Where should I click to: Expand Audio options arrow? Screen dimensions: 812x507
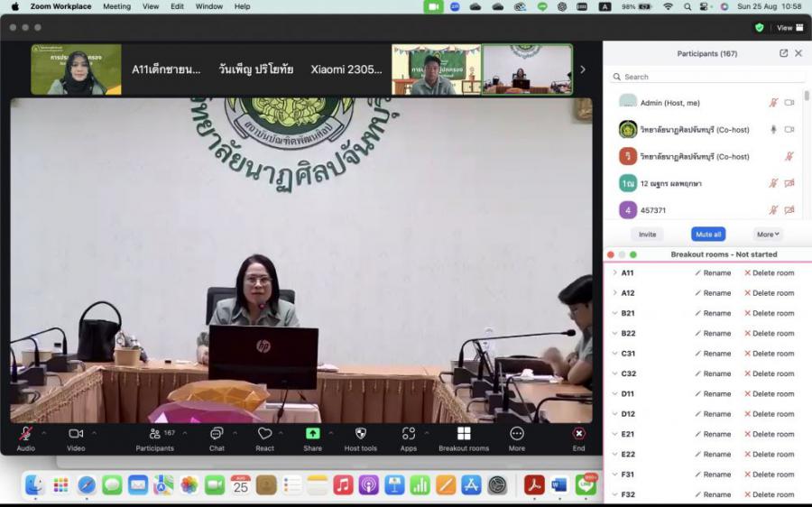coord(43,433)
